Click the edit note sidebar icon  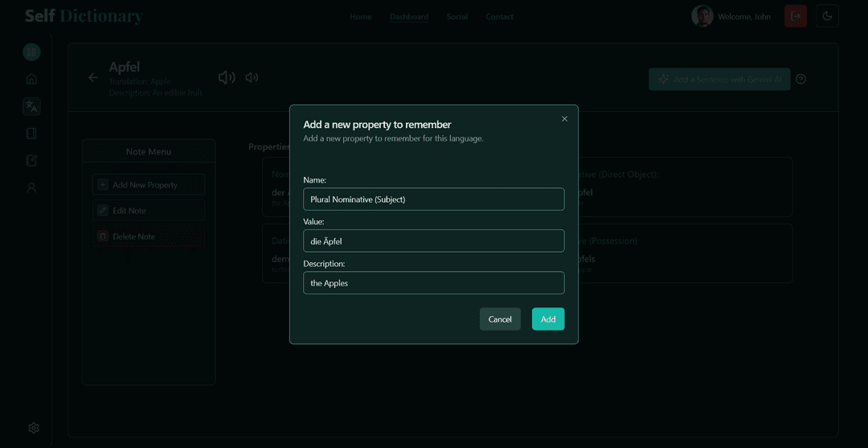point(31,160)
